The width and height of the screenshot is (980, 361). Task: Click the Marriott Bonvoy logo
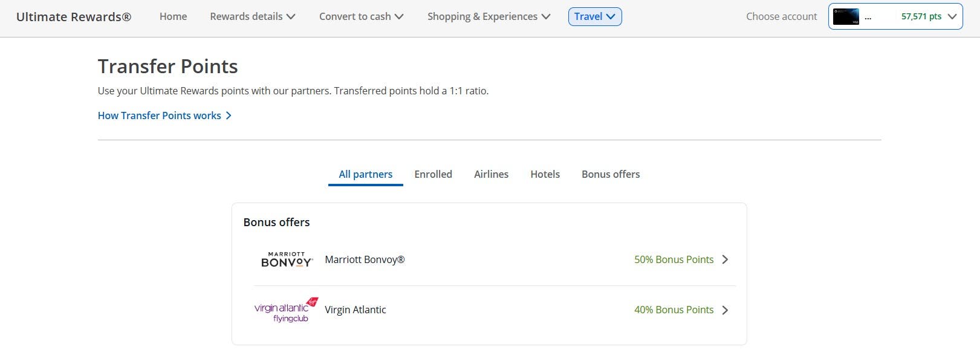(287, 260)
